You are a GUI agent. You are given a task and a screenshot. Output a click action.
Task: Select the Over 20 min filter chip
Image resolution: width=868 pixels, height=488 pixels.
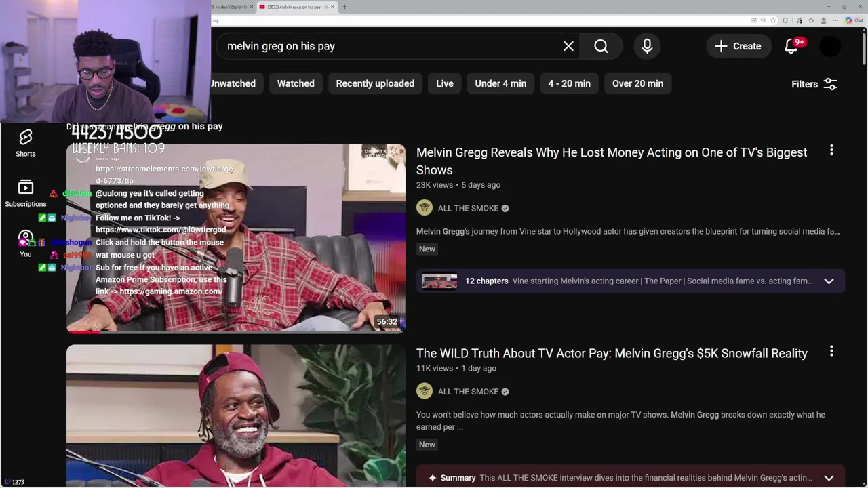tap(637, 83)
